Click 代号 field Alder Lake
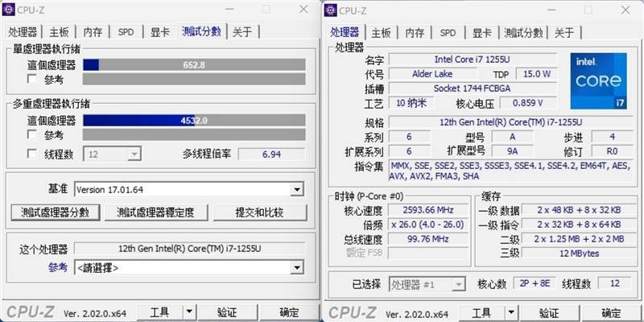This screenshot has width=644, height=322. coord(432,74)
